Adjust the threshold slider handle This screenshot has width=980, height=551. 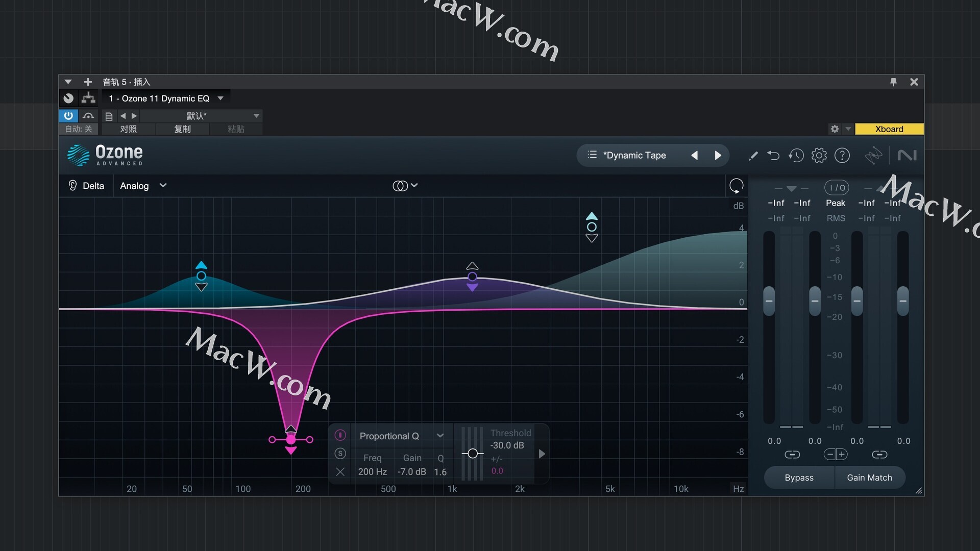pos(473,454)
